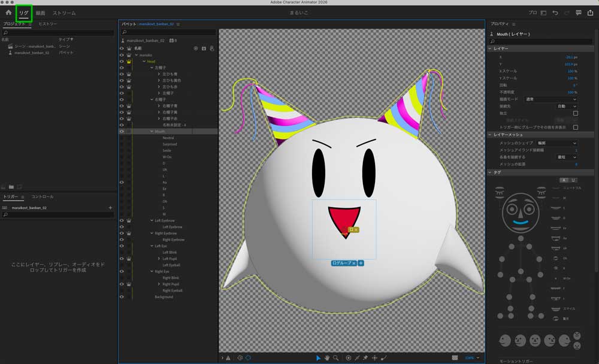The height and width of the screenshot is (364, 599).
Task: Switch to the ヒストリー tab
Action: 48,23
